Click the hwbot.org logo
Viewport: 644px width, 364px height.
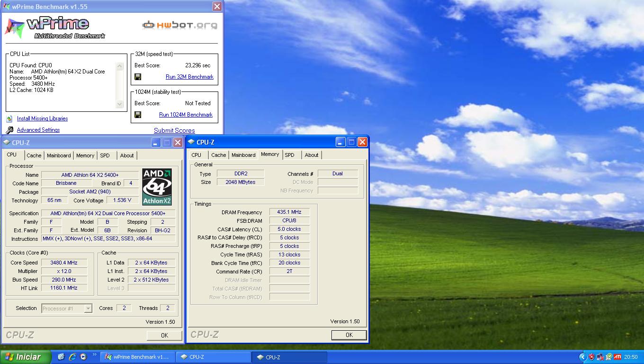pyautogui.click(x=180, y=25)
